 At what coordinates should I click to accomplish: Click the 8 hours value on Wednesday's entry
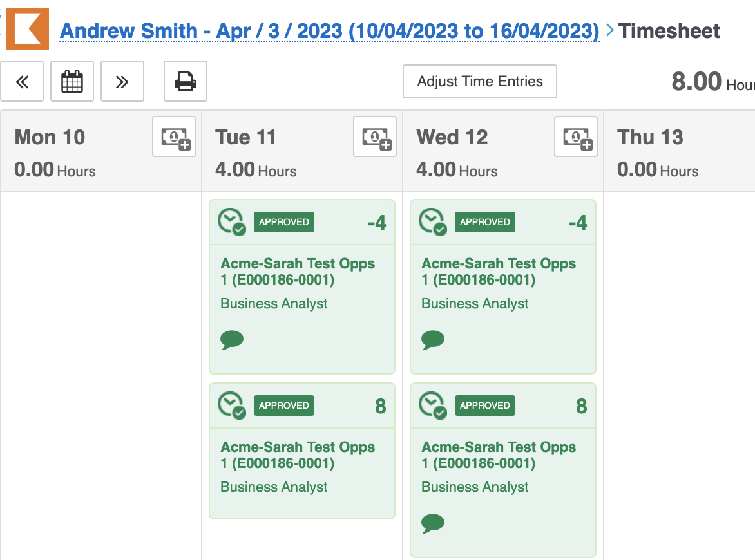click(581, 406)
